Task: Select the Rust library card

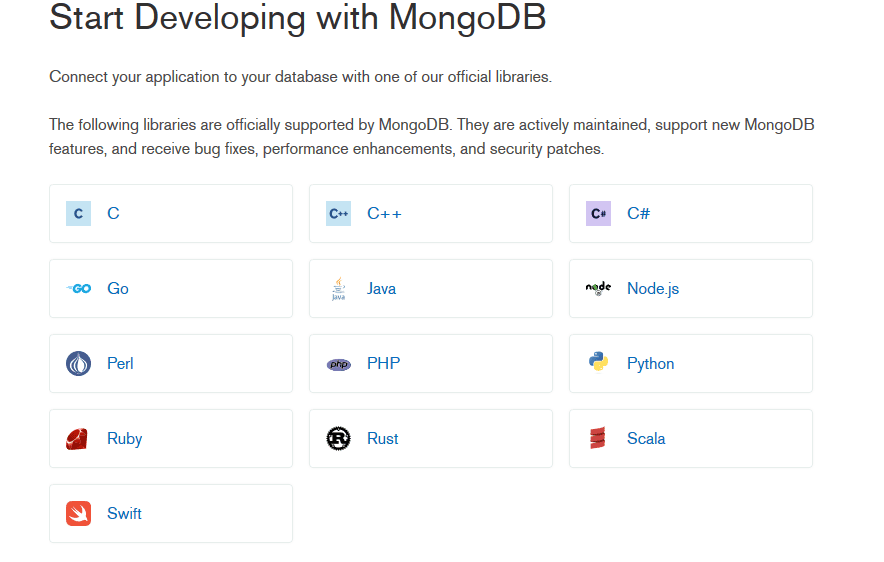Action: 430,438
